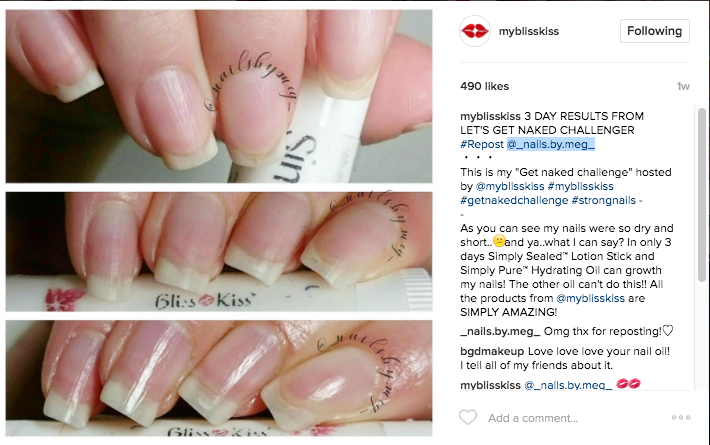Open the three-dot more options menu
Screen dimensions: 710x445
coord(681,417)
